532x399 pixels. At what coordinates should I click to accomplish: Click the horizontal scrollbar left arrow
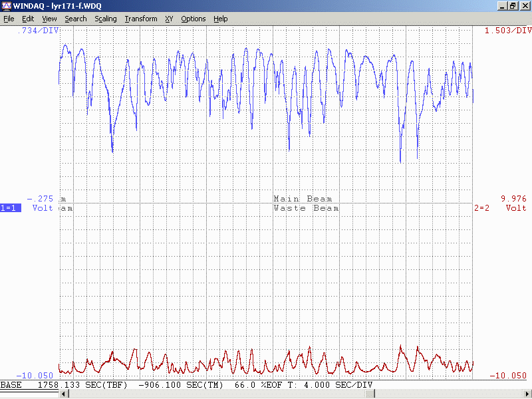64,394
